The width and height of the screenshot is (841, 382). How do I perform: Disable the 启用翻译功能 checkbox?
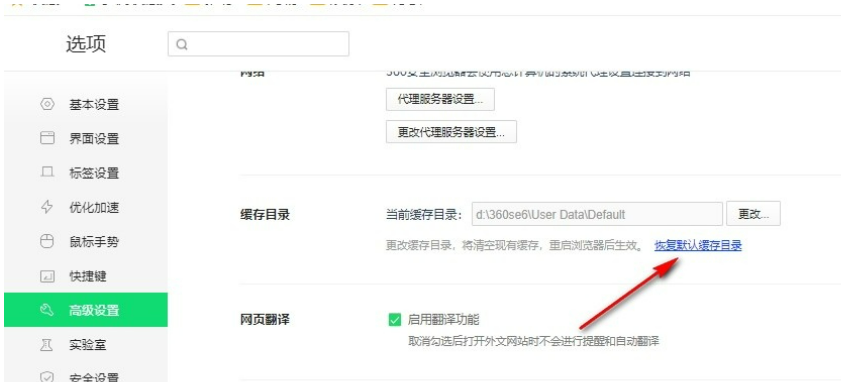point(394,320)
